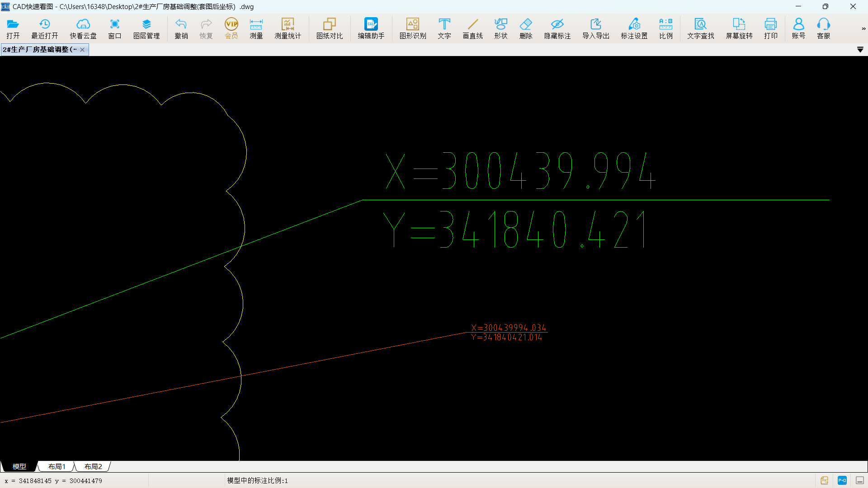Toggle the bottom-right panel display icon
This screenshot has width=868, height=488.
tap(860, 480)
